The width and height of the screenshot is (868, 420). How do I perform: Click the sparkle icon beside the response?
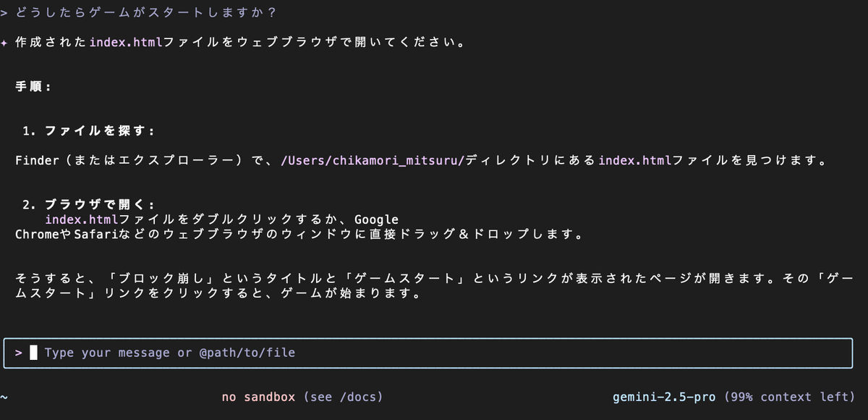[x=4, y=43]
